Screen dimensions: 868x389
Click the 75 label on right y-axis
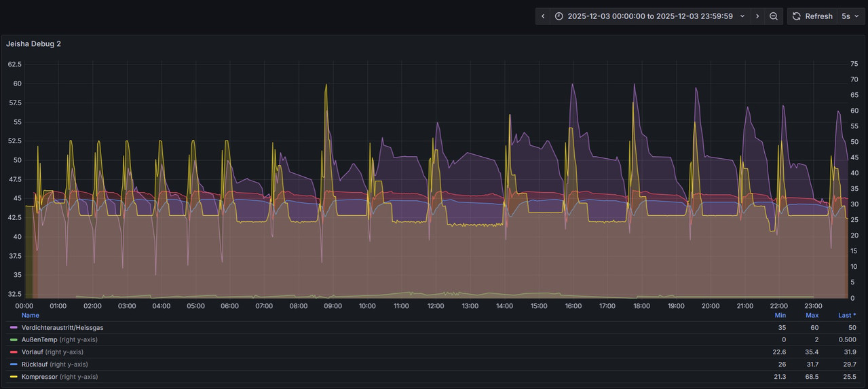click(854, 64)
